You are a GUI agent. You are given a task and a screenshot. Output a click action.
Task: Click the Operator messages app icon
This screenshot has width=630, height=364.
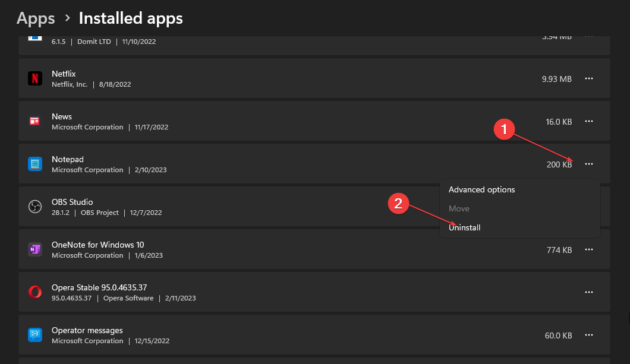tap(35, 335)
